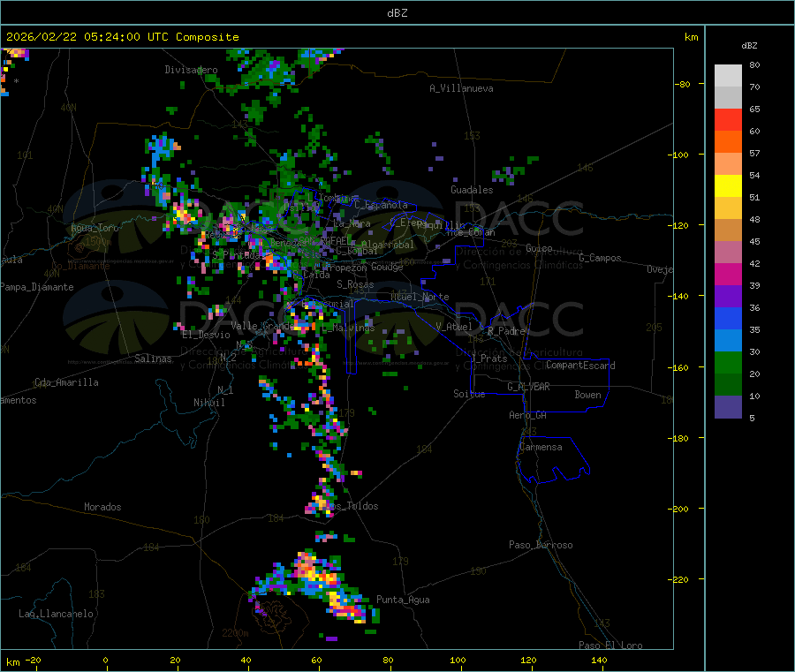
Task: Click the 'V_Atuel' place label
Action: coord(454,327)
